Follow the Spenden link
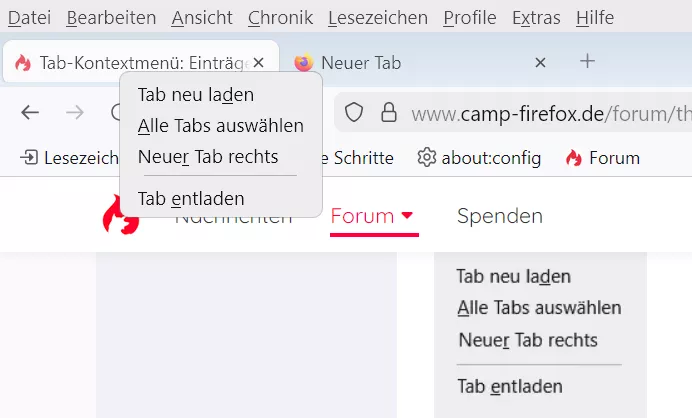692x418 pixels. pyautogui.click(x=500, y=216)
